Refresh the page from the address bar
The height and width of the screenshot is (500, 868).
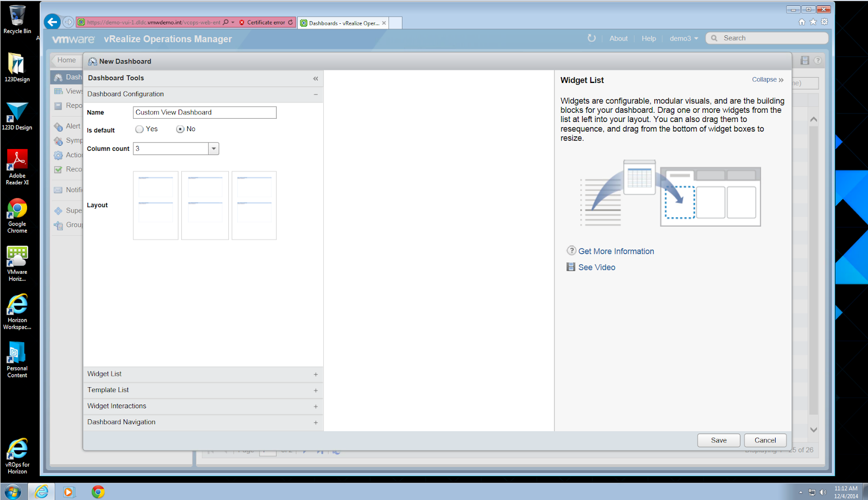click(291, 22)
